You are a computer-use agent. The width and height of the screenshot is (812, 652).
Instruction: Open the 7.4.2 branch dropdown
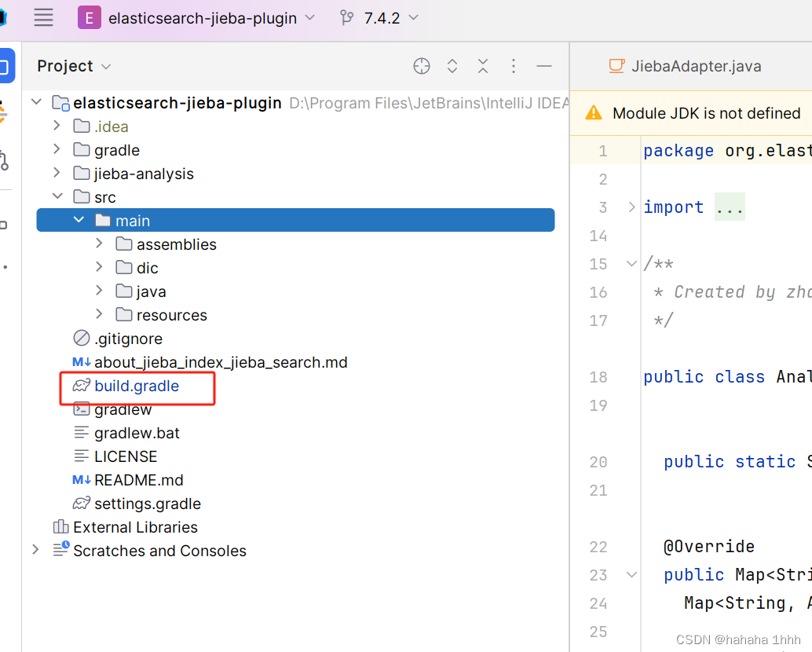click(x=391, y=18)
